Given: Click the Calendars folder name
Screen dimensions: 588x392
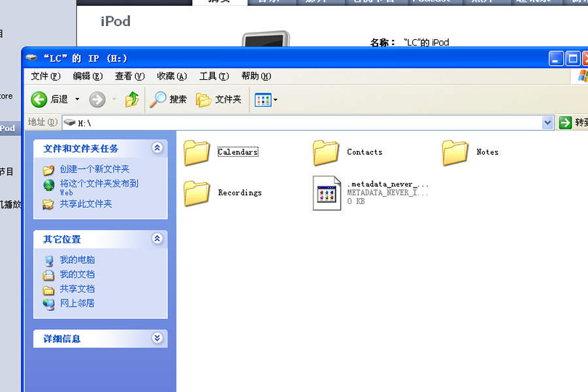Looking at the screenshot, I should coord(238,152).
